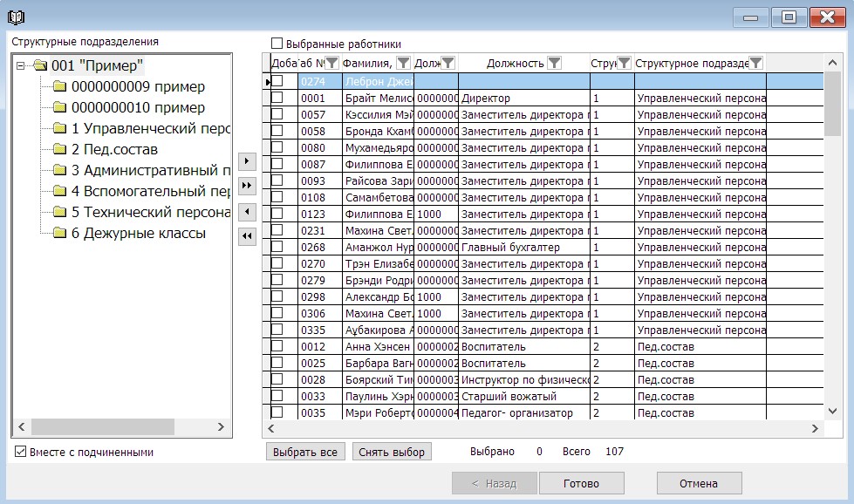Tick the checkbox for employee 0001 row
Screen dimensions: 854x504
click(x=277, y=99)
